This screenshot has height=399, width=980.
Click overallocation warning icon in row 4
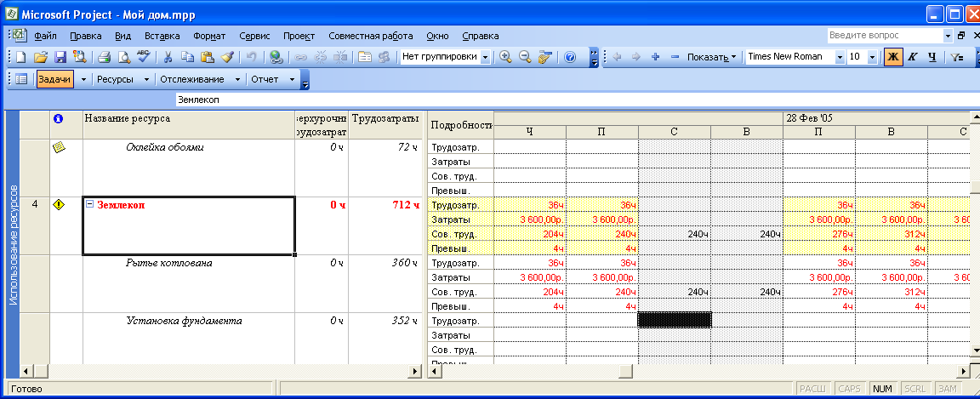[x=59, y=204]
